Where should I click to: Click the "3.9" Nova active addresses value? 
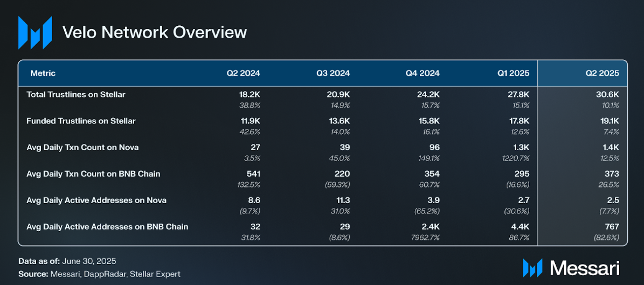coord(434,200)
